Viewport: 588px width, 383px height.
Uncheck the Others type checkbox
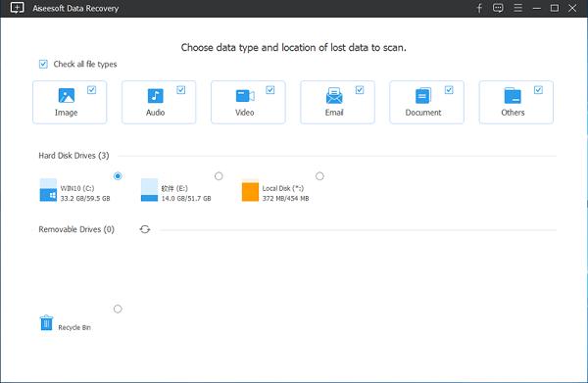click(538, 90)
